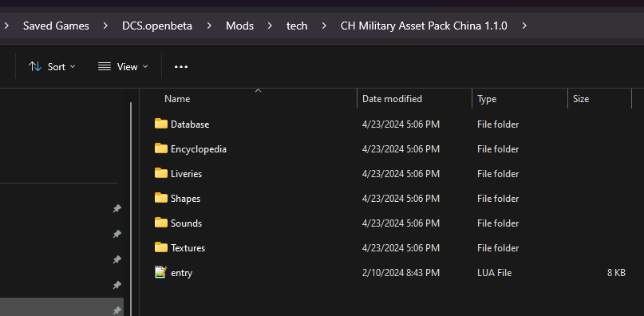Click the 8 KB size cell
Screen dimensions: 644x316
tap(616, 272)
